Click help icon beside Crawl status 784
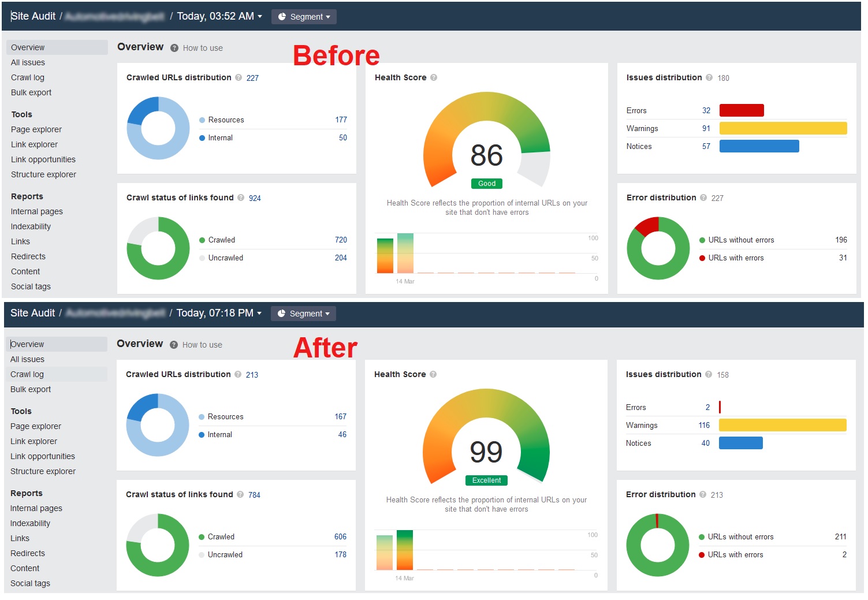Screen dimensions: 868x600 click(x=240, y=494)
